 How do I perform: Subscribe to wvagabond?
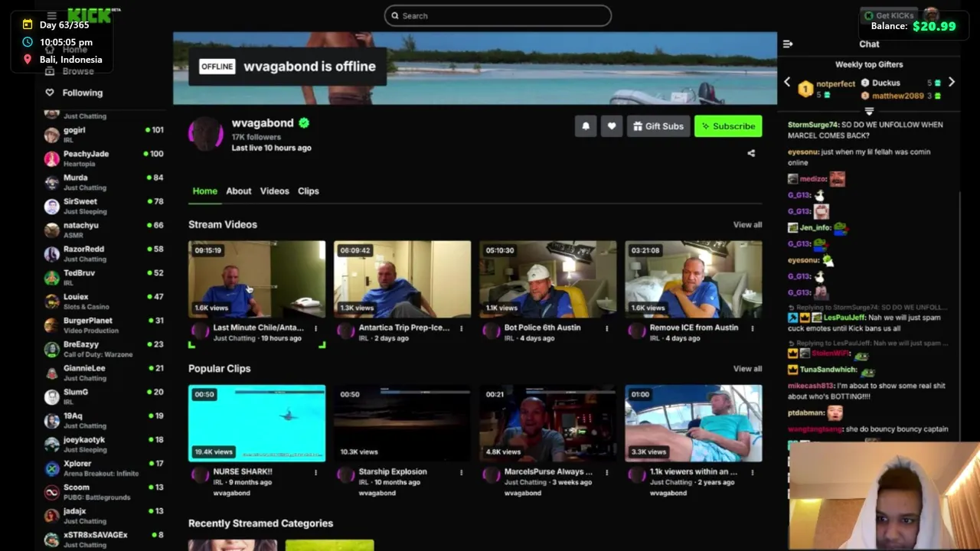point(728,126)
